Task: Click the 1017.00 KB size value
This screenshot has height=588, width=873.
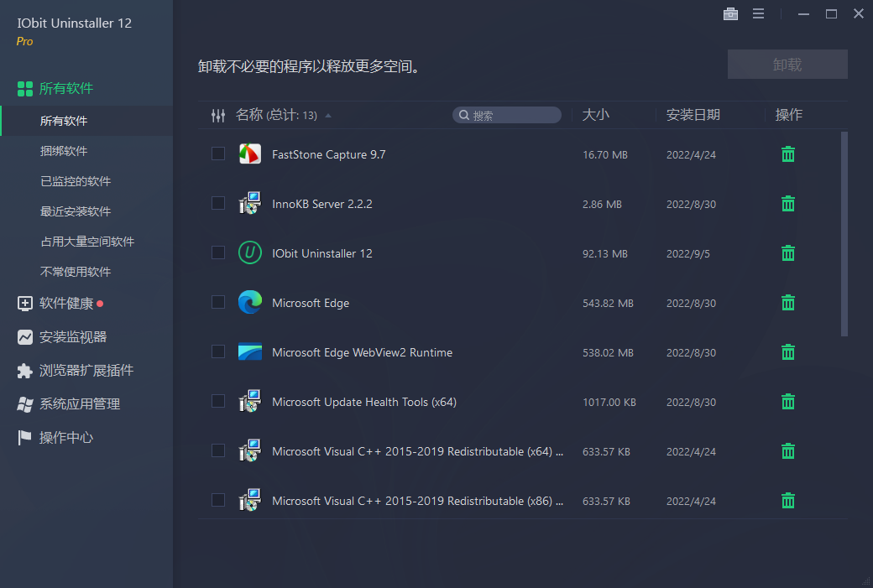Action: pos(609,402)
